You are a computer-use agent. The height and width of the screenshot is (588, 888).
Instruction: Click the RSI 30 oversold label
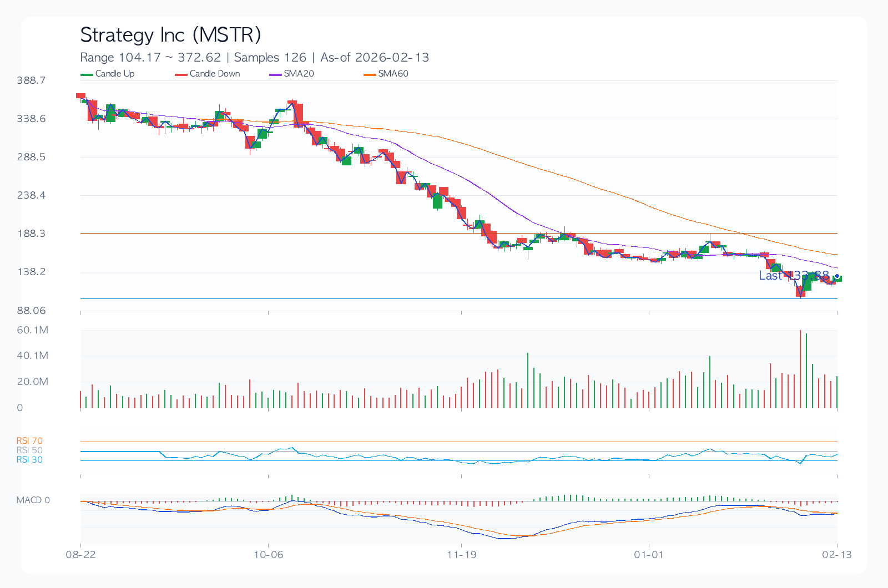[29, 460]
